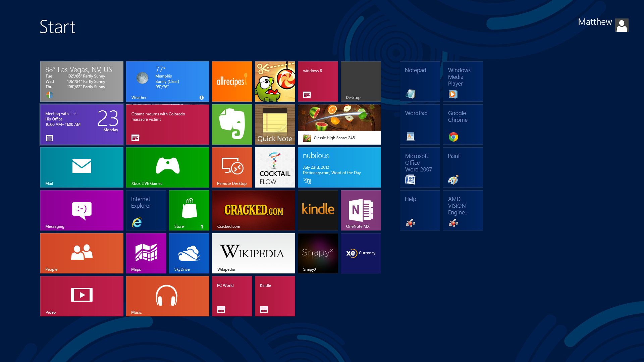Open the Evernote elephant tile
644x362 pixels.
tap(232, 124)
